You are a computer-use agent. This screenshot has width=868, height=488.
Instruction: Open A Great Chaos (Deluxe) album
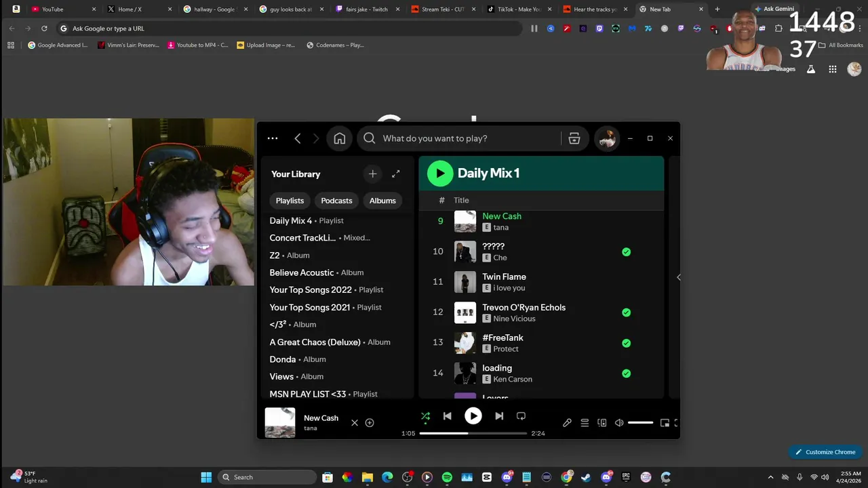330,342
